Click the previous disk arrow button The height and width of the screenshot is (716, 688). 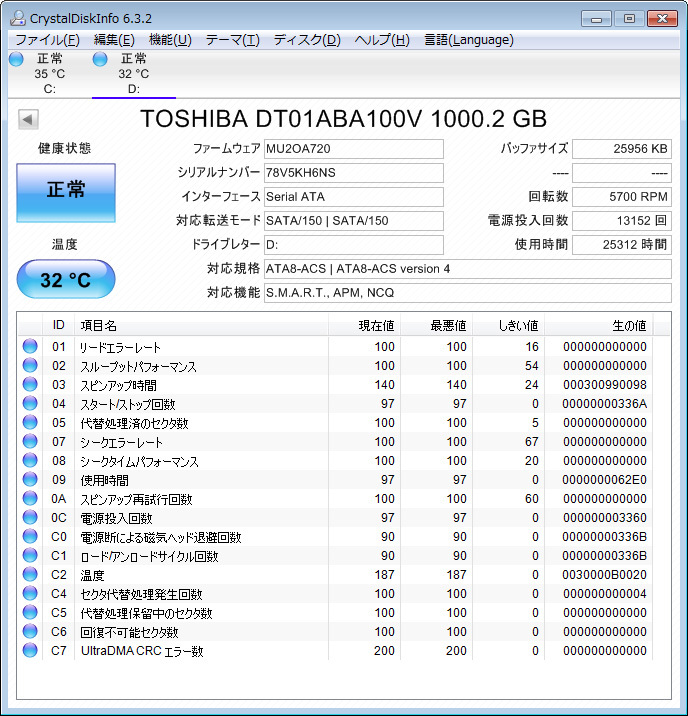(28, 120)
